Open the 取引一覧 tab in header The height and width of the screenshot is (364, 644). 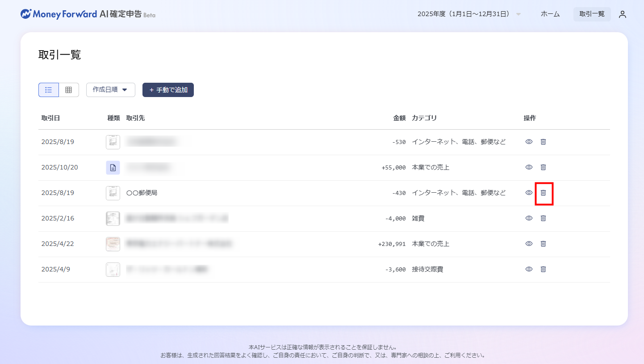point(592,14)
